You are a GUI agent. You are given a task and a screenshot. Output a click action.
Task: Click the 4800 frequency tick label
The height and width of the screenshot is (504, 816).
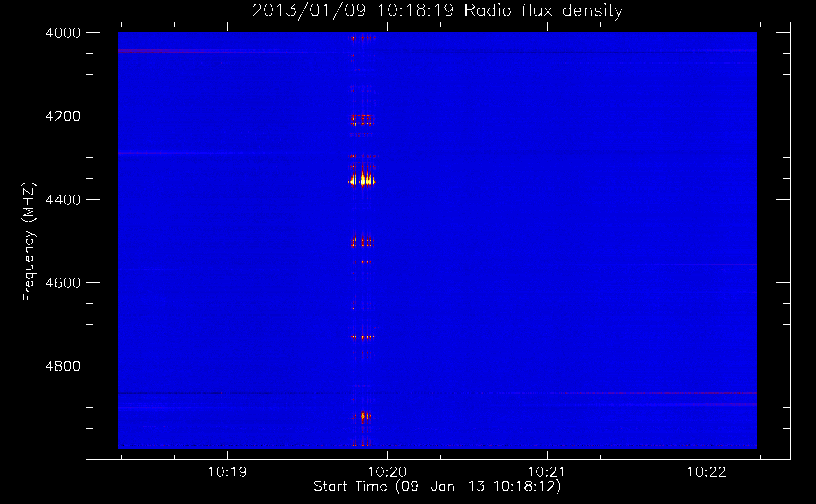tap(63, 366)
